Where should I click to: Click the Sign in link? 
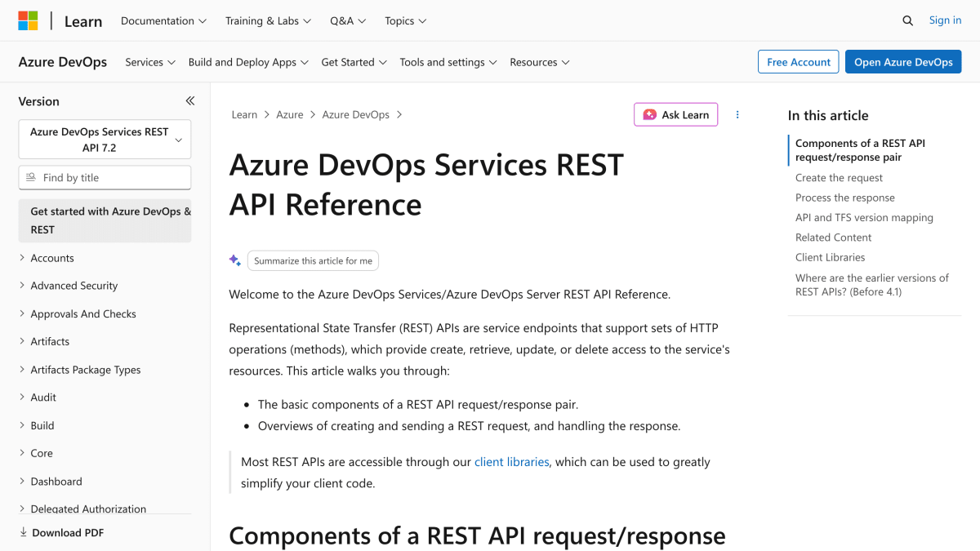pos(945,20)
